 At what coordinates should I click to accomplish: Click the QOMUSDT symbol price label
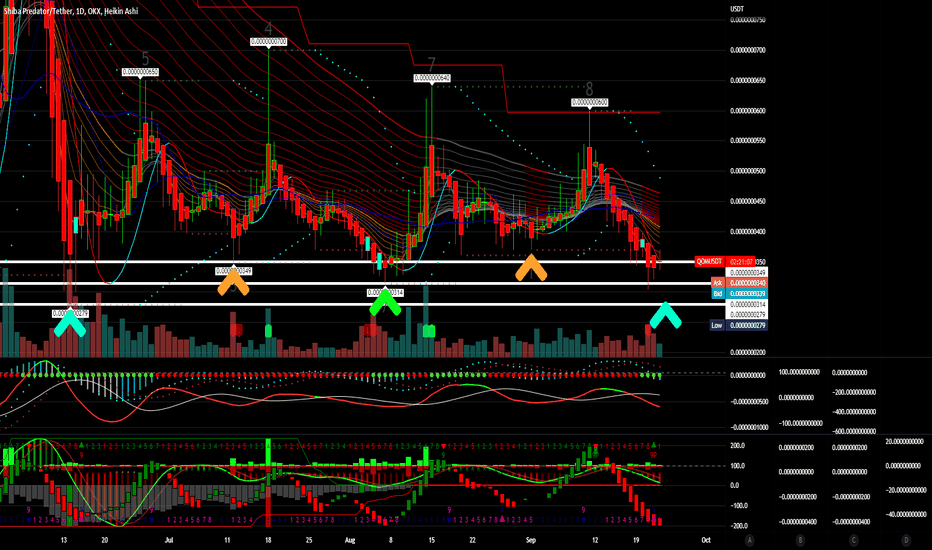pyautogui.click(x=710, y=262)
